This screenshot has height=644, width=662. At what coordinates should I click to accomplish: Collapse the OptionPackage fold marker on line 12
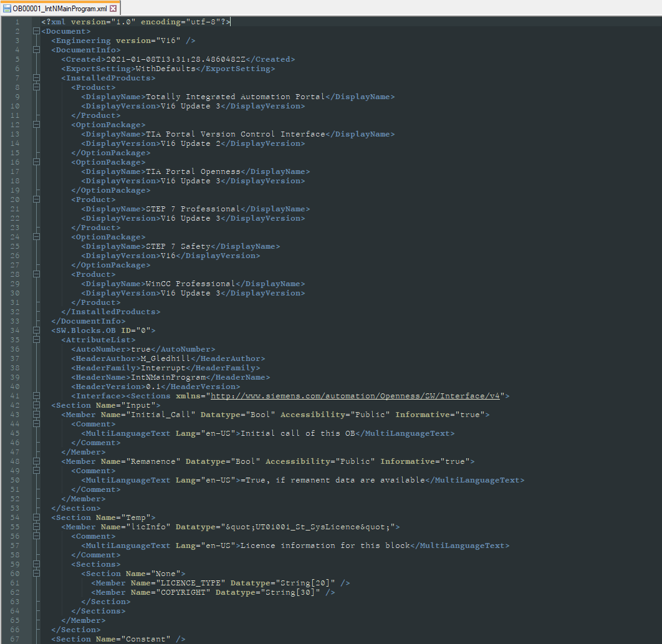click(x=36, y=125)
